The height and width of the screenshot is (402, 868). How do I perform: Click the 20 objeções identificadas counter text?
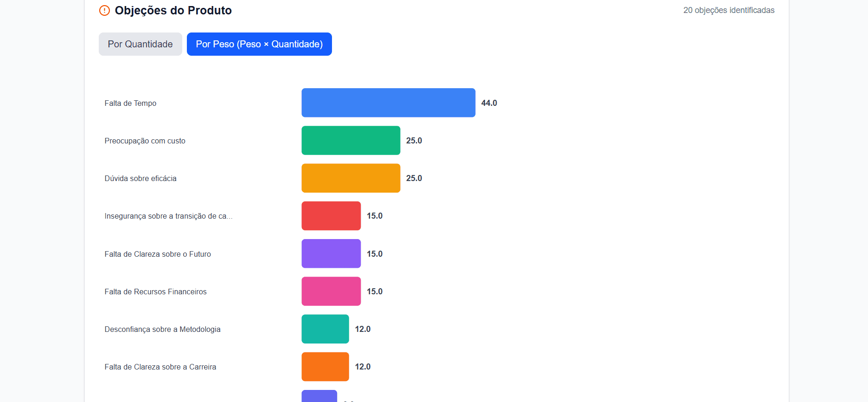728,10
